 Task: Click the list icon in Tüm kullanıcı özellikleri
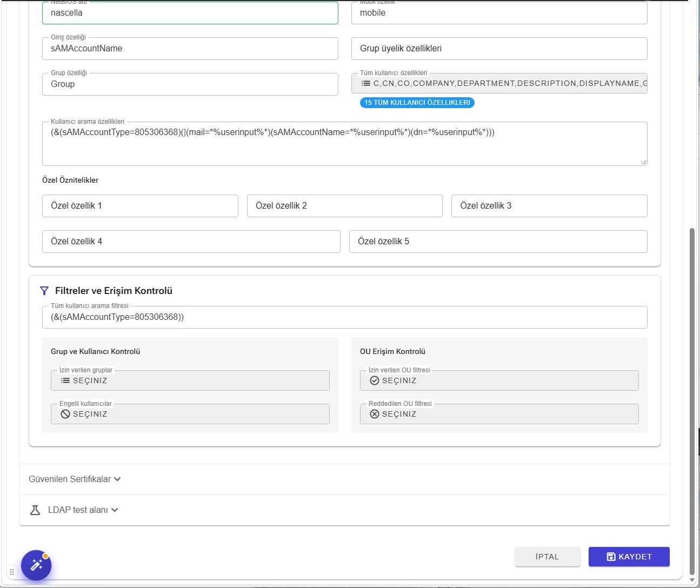click(366, 83)
